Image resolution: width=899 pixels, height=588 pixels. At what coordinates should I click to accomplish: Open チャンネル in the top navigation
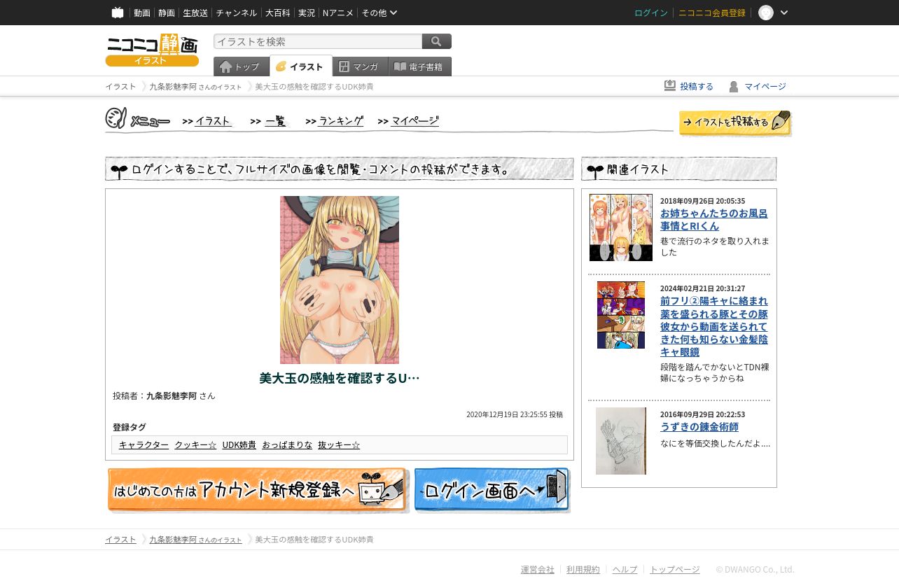237,13
